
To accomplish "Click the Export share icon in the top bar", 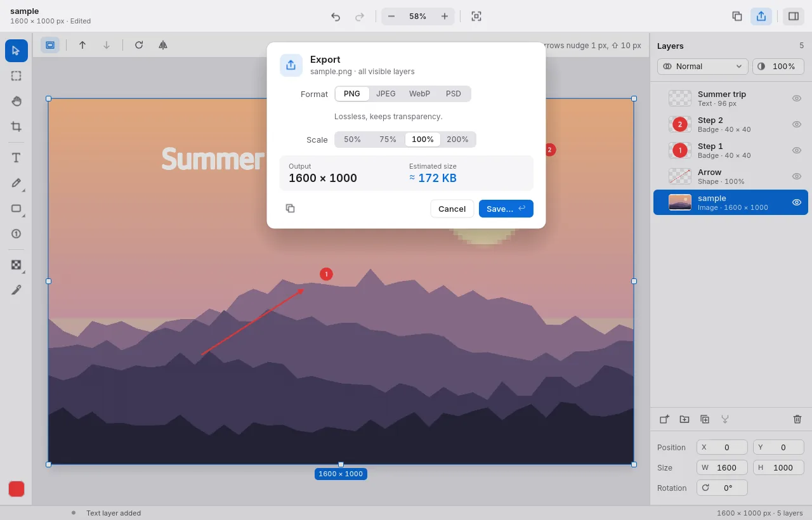I will coord(761,16).
